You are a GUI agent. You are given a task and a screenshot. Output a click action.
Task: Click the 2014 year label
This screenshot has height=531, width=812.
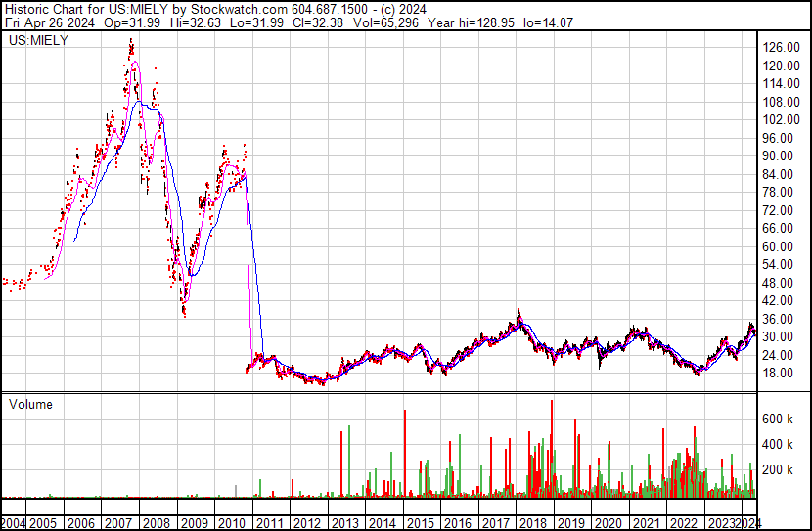[x=383, y=523]
